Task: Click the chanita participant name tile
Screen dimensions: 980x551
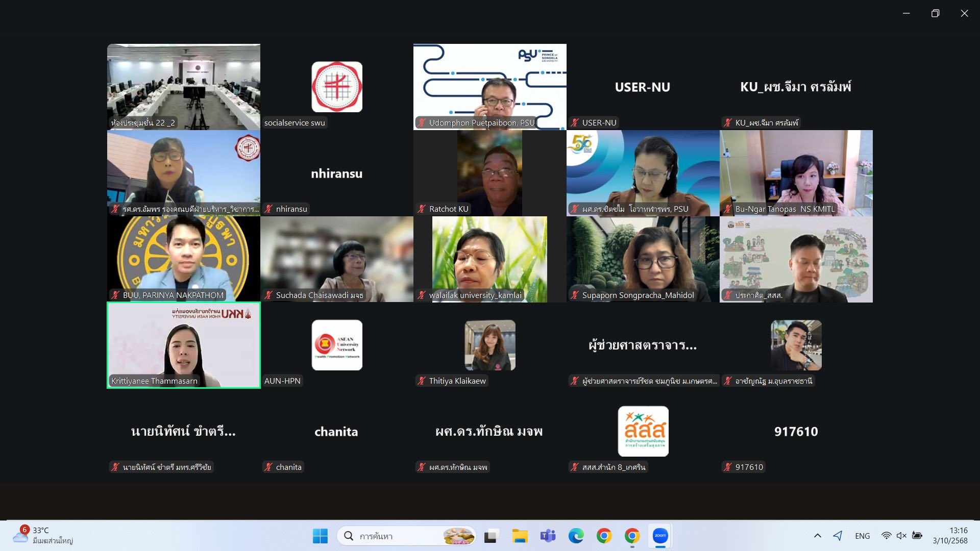Action: click(x=336, y=432)
